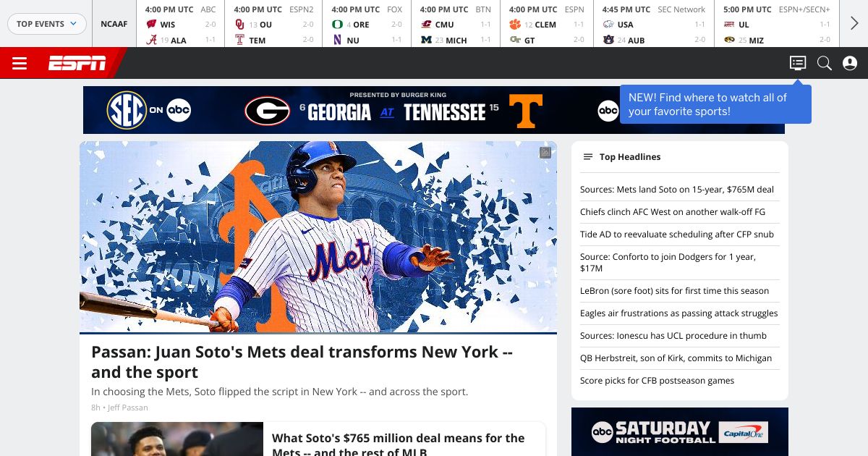The width and height of the screenshot is (868, 456).
Task: Open the Where to Watch icon
Action: pos(797,63)
